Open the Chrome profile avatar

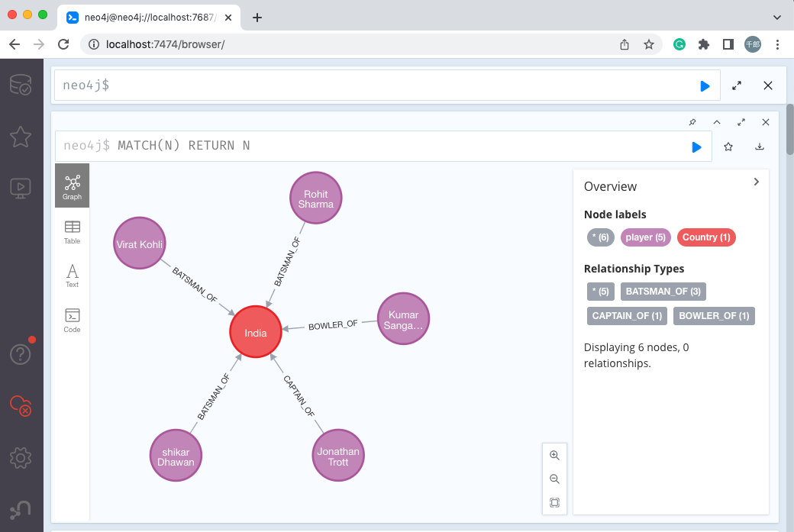point(753,44)
